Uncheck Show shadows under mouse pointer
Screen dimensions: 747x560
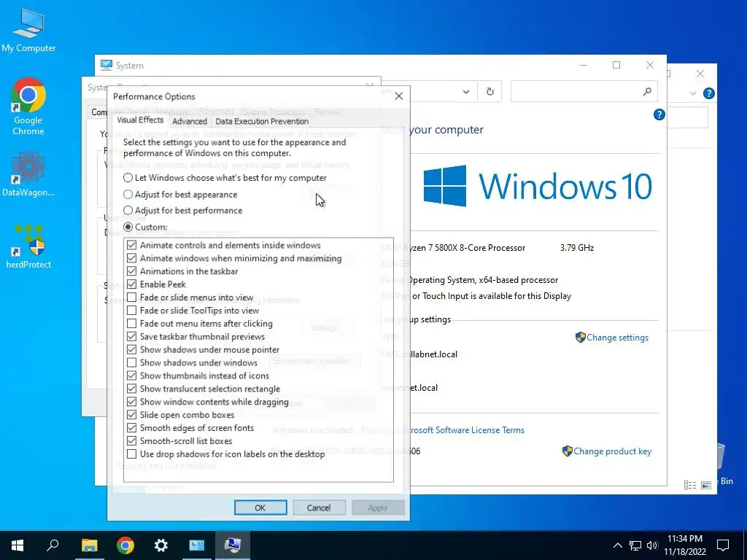(x=132, y=349)
